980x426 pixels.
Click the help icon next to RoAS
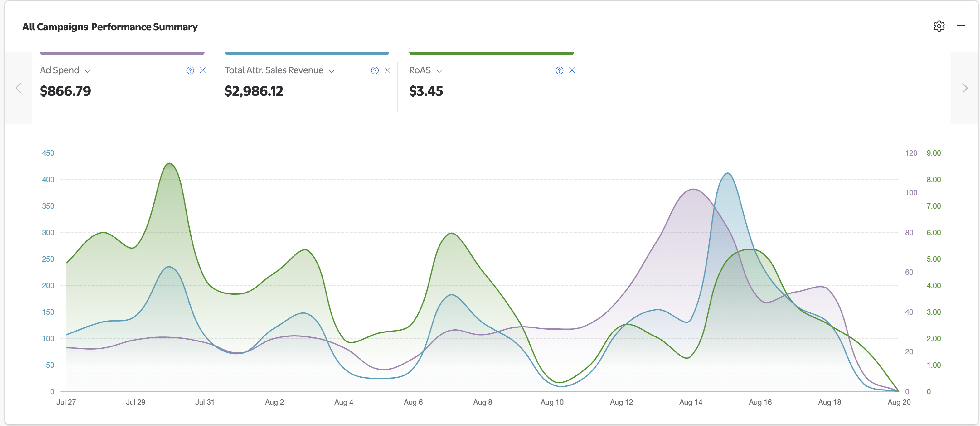(559, 70)
